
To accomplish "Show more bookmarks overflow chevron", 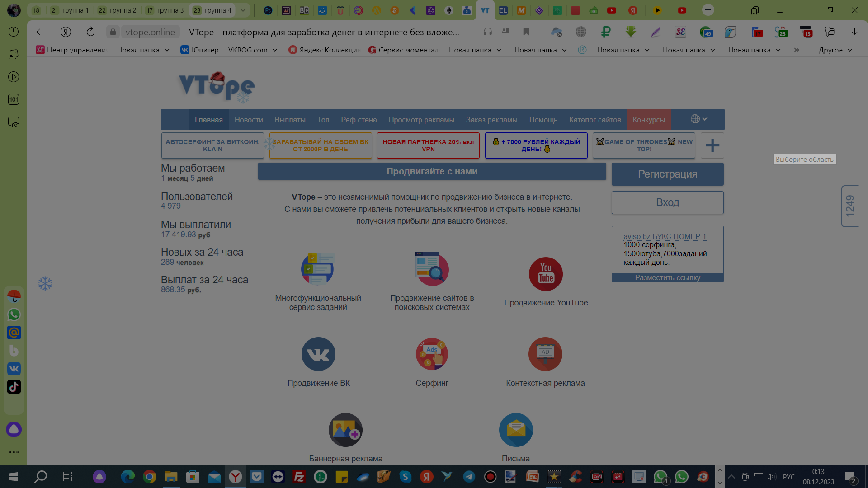I will point(797,50).
